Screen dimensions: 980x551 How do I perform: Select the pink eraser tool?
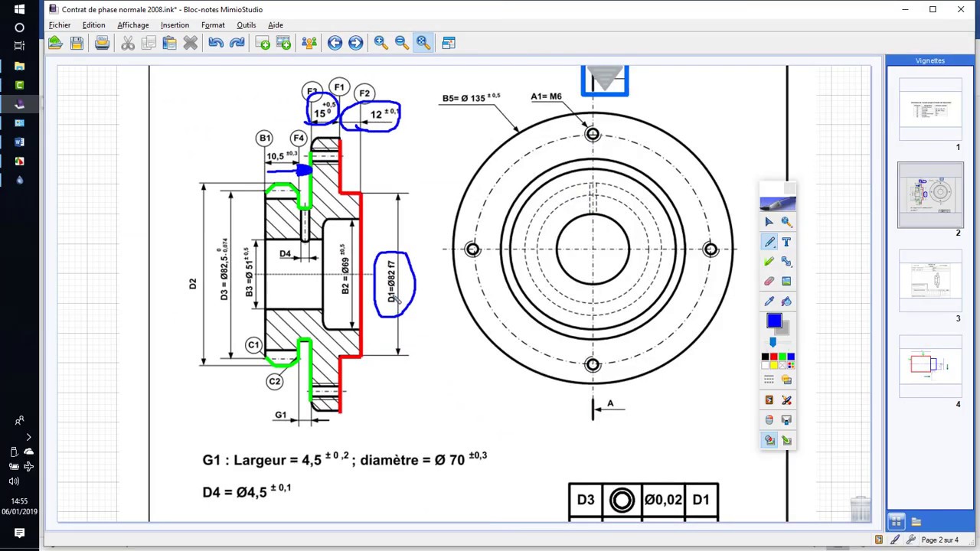[x=769, y=282]
